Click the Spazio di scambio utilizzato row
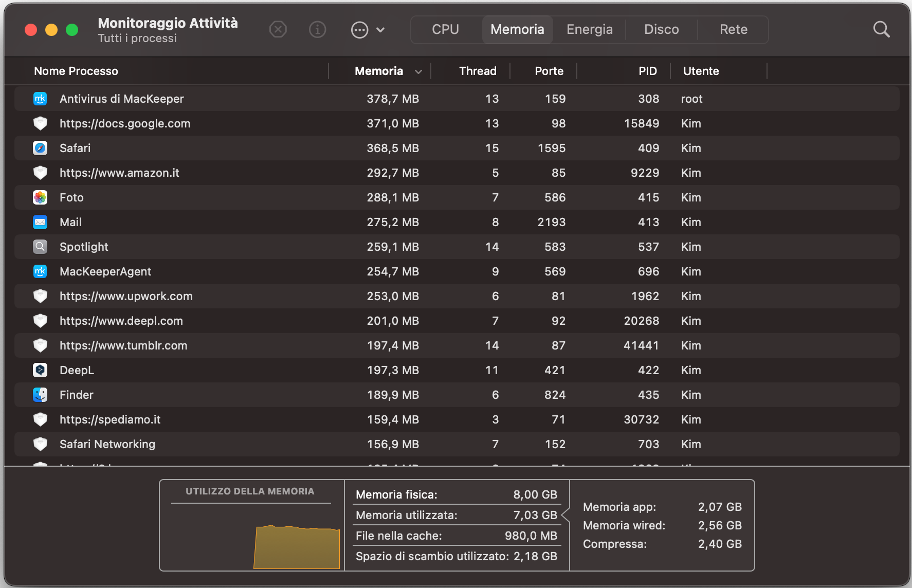This screenshot has width=912, height=588. (457, 556)
